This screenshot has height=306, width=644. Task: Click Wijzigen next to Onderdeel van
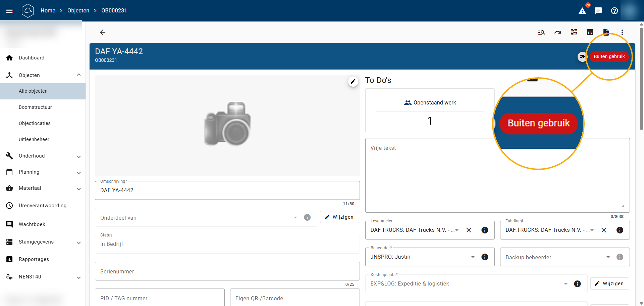(x=339, y=217)
